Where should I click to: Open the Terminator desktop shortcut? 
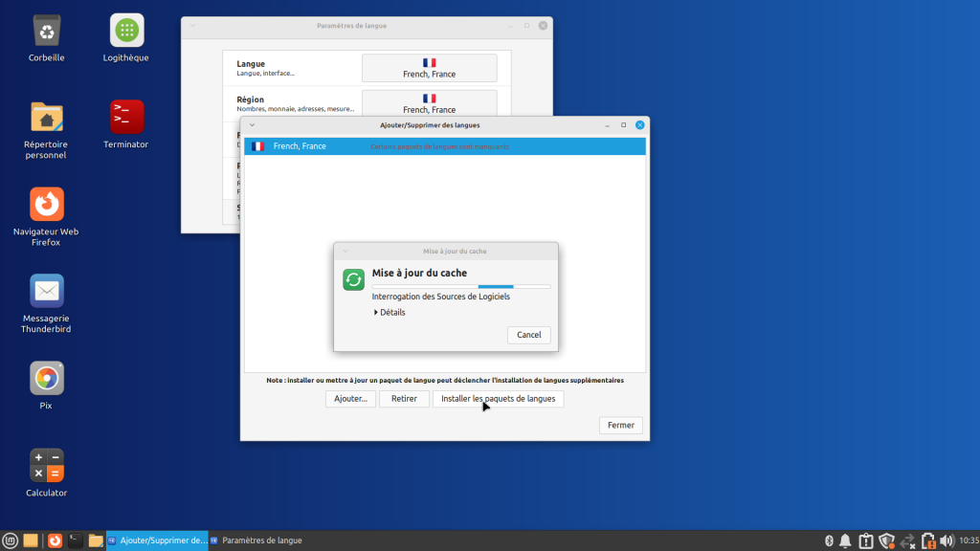click(x=126, y=117)
